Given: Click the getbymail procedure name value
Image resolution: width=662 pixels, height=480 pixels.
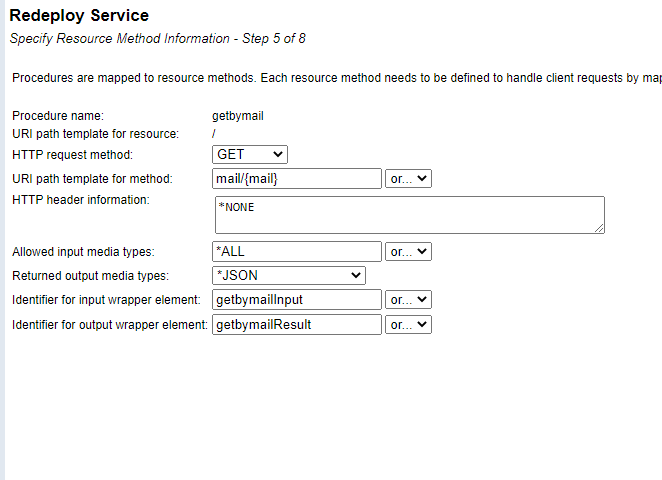Looking at the screenshot, I should point(238,116).
